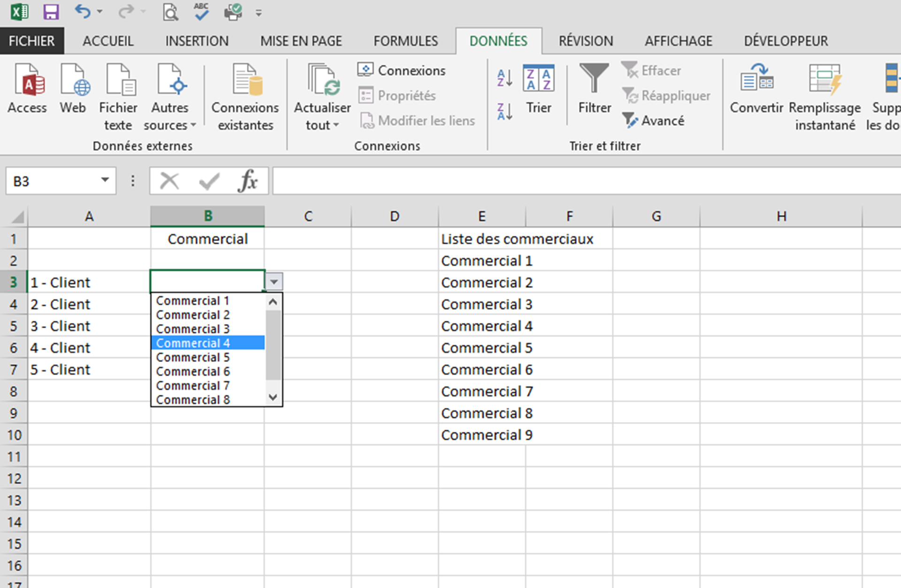The width and height of the screenshot is (901, 588).
Task: Sort ascending A to Z
Action: coord(505,78)
